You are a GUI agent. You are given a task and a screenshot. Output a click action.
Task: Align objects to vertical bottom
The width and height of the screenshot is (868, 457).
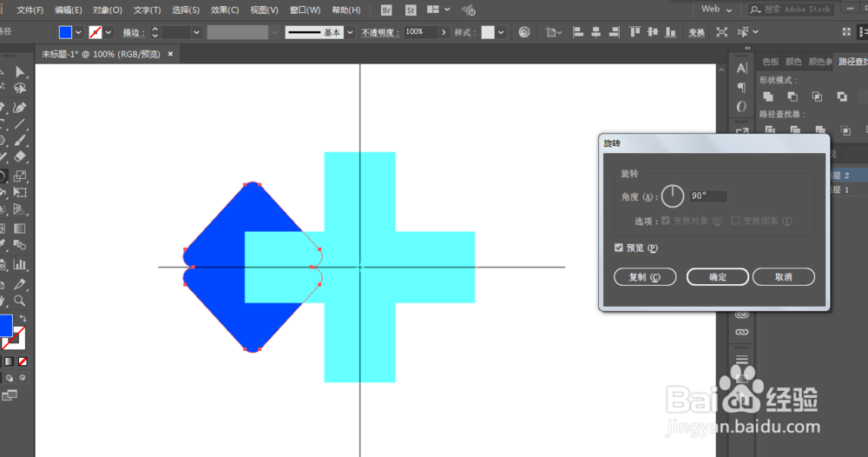670,32
